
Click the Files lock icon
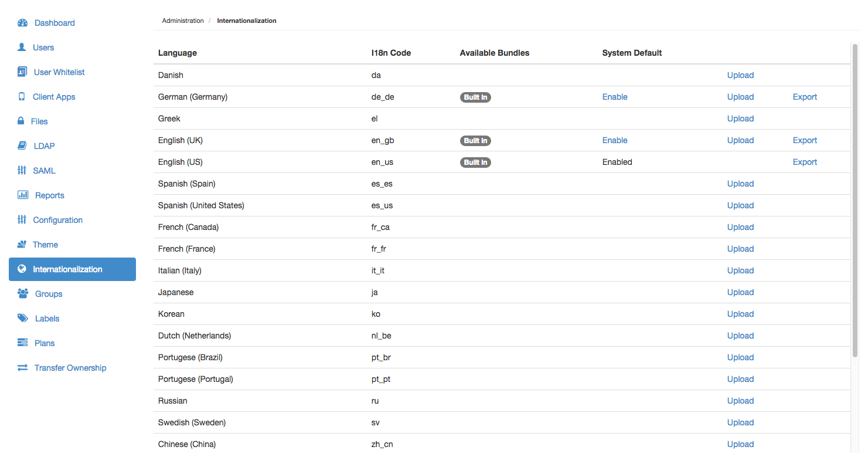click(21, 121)
